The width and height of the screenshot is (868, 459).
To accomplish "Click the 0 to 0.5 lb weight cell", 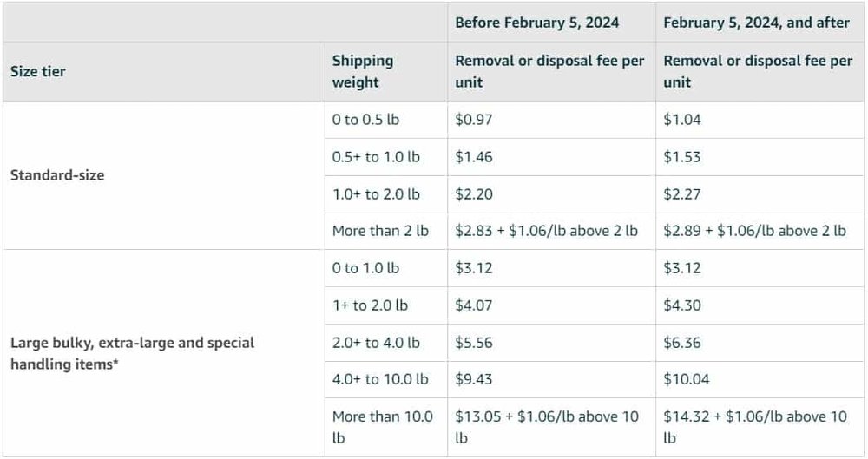I will 365,120.
